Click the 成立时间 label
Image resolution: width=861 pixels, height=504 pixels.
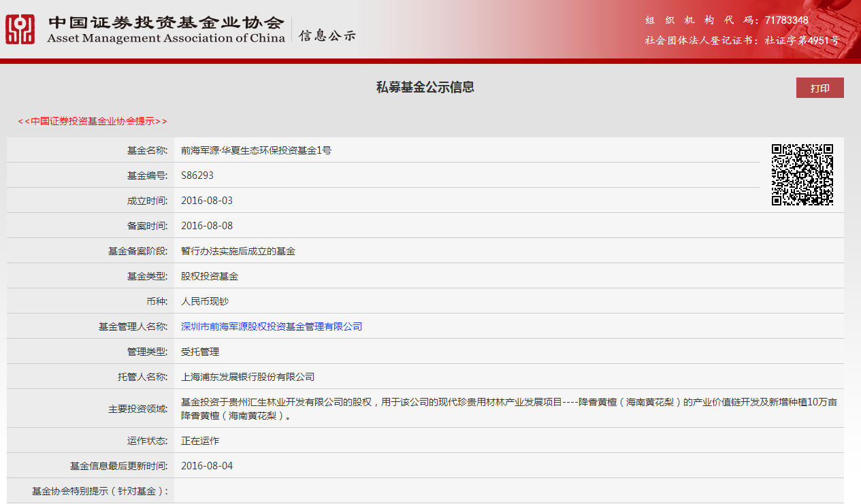(x=147, y=201)
